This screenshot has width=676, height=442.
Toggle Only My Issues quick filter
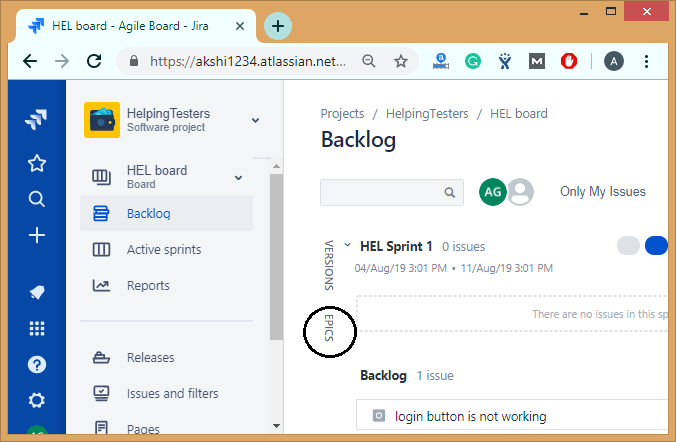[x=602, y=191]
